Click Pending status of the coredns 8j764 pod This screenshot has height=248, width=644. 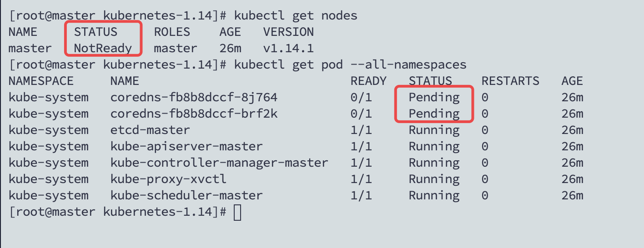434,97
